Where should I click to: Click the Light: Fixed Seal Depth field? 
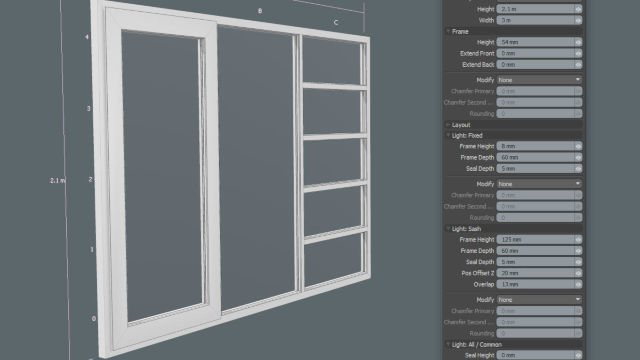pos(539,169)
